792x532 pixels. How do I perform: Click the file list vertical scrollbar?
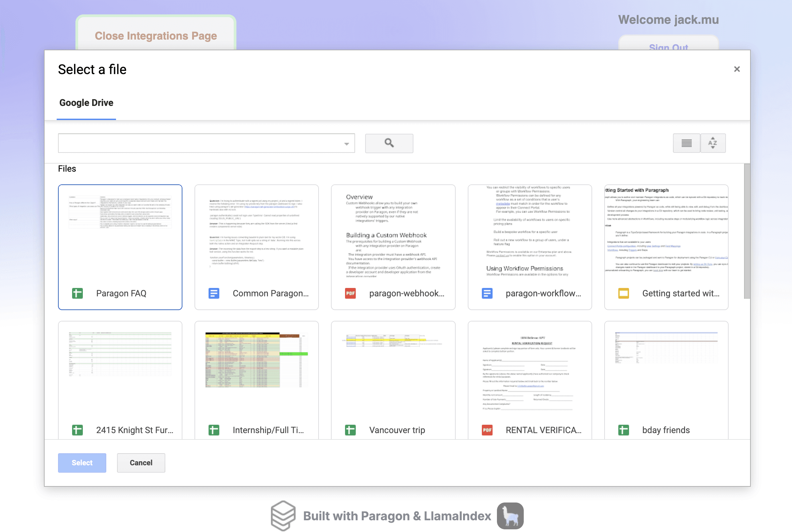click(x=746, y=231)
